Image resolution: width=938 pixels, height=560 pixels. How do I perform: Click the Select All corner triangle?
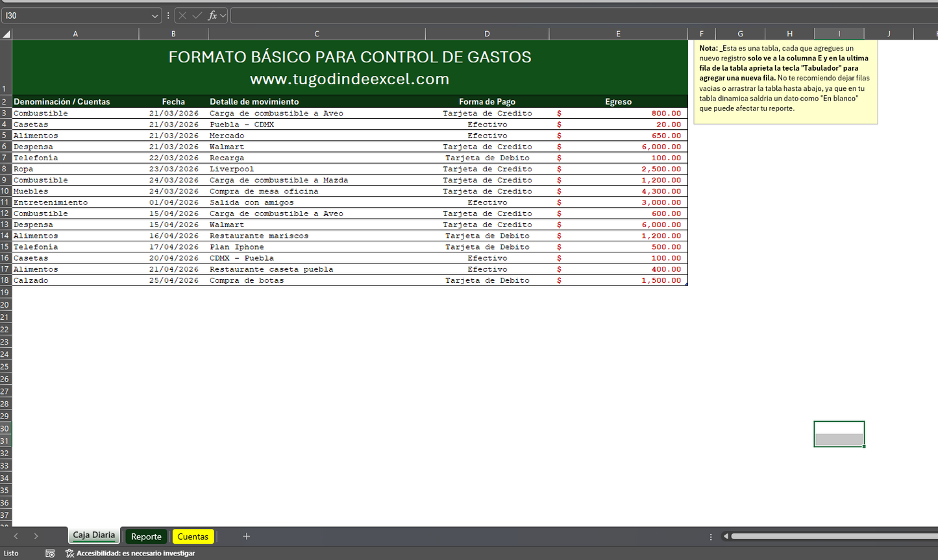click(x=6, y=34)
